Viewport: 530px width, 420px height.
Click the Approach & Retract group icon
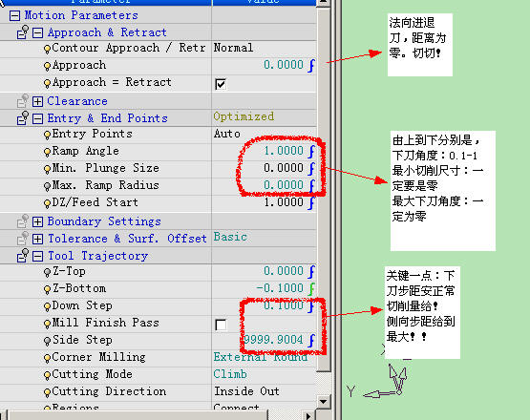23,32
